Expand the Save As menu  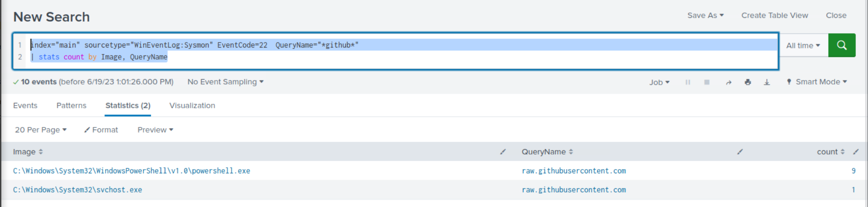click(x=705, y=15)
